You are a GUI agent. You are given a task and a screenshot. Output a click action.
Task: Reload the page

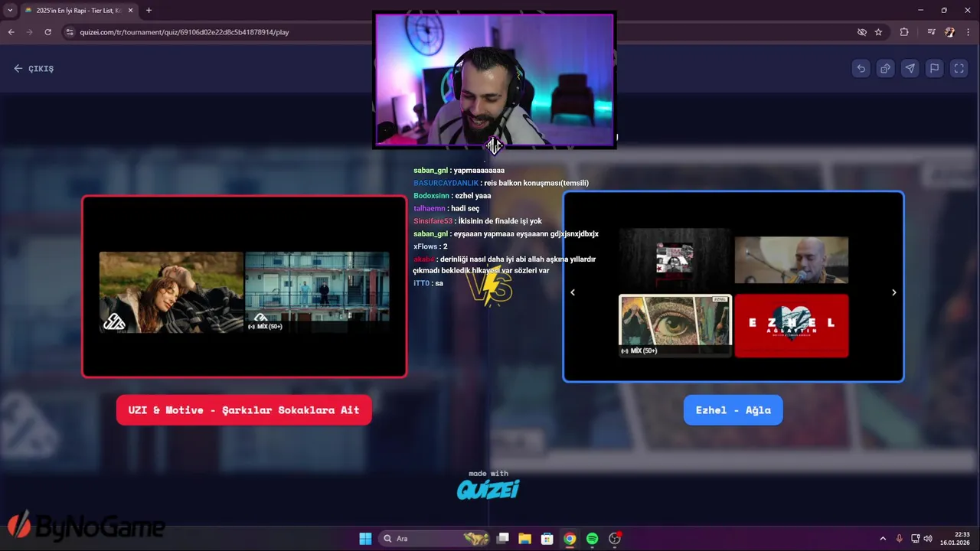click(x=47, y=32)
